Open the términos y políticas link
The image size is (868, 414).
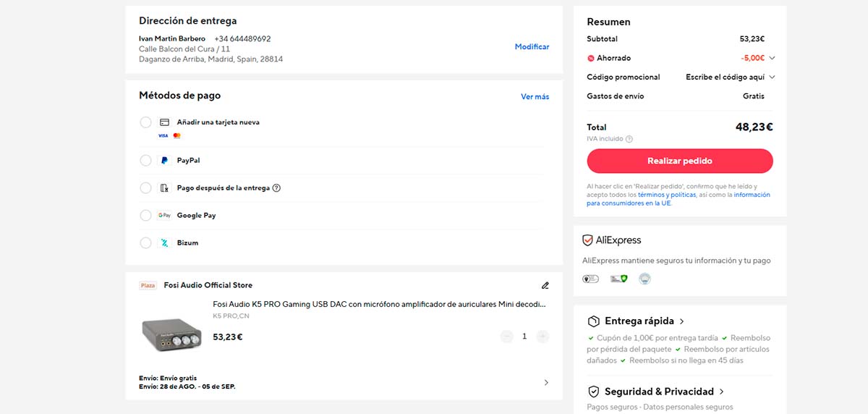[x=667, y=195]
